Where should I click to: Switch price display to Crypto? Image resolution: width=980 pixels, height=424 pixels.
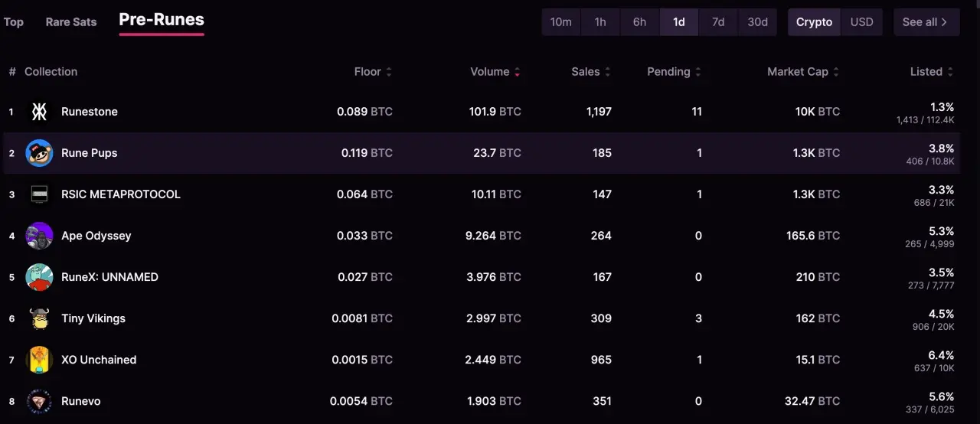814,22
